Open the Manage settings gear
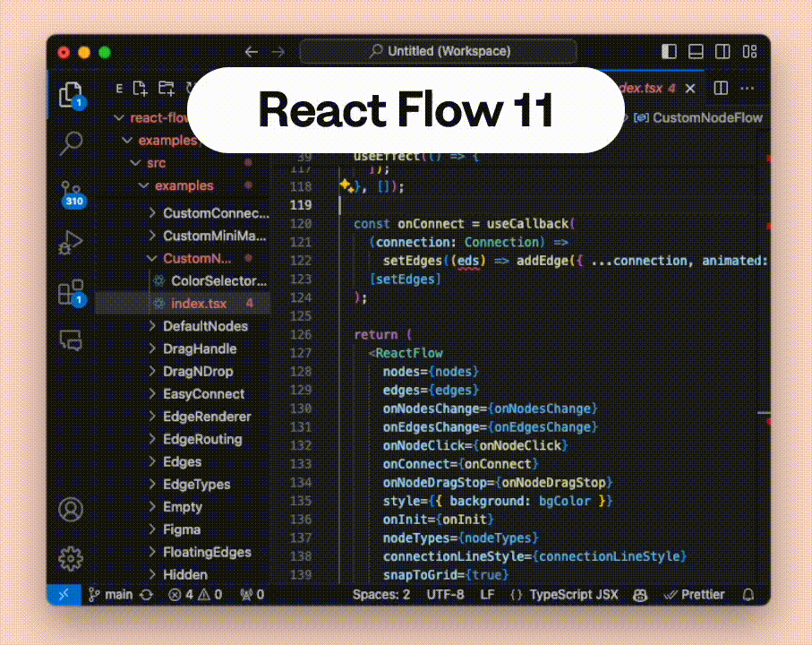 tap(71, 557)
